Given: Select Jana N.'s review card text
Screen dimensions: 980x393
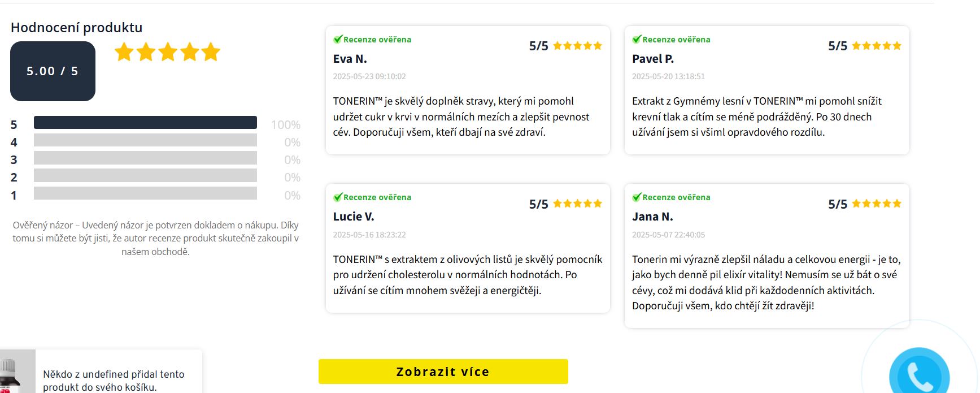Looking at the screenshot, I should click(765, 282).
